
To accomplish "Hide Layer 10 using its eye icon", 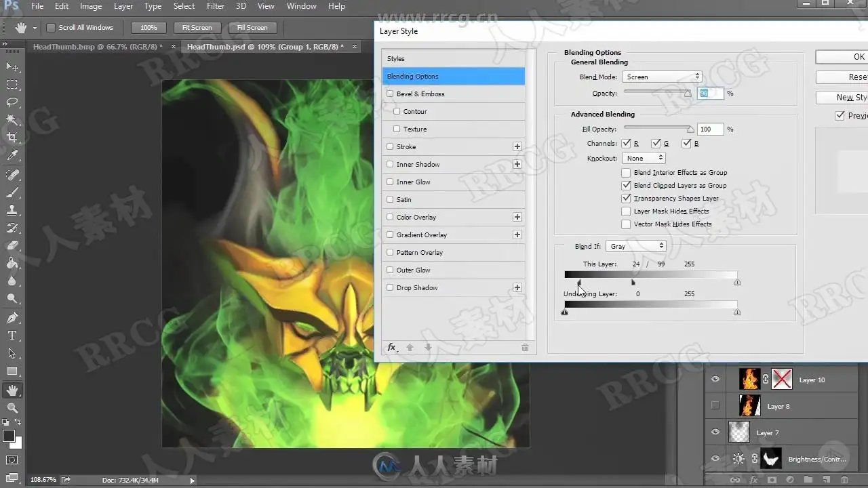I will (x=715, y=380).
